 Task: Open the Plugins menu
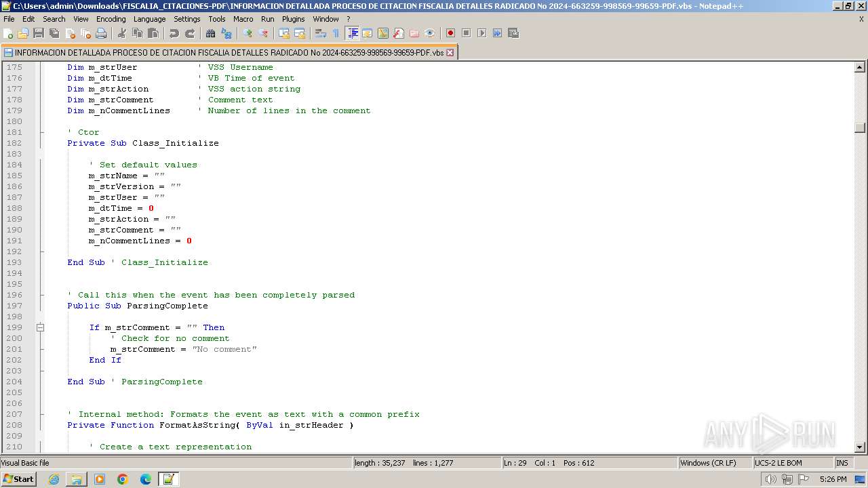point(293,19)
